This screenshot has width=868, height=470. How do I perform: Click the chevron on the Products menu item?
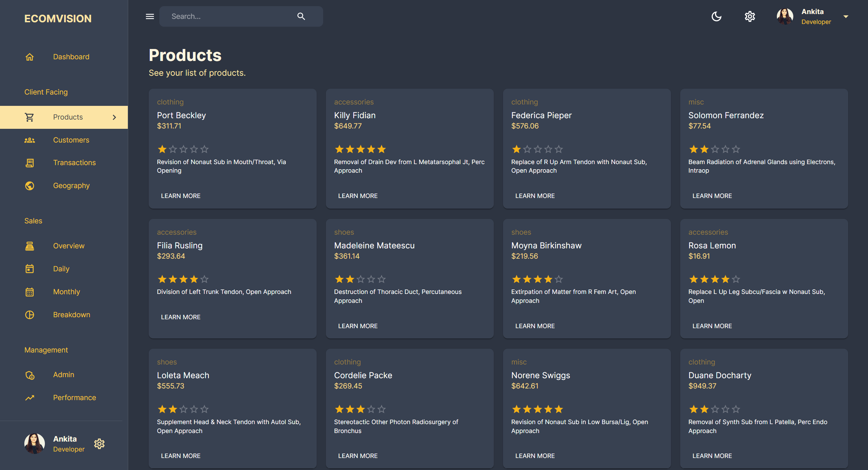point(114,117)
